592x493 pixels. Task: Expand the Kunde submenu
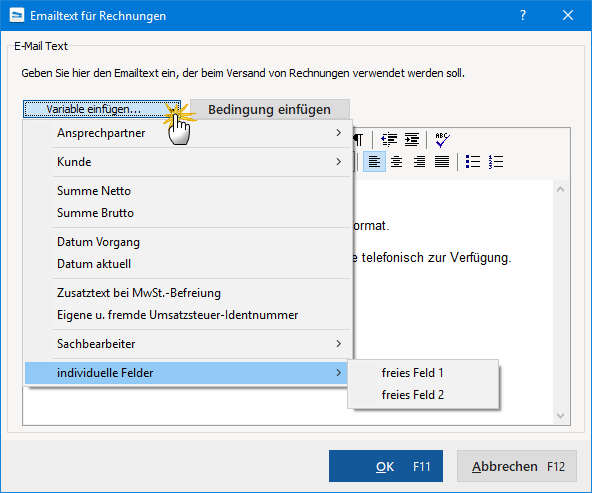[188, 162]
